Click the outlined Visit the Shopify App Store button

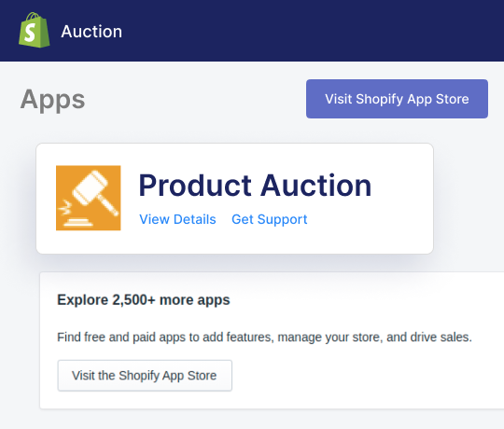coord(145,375)
